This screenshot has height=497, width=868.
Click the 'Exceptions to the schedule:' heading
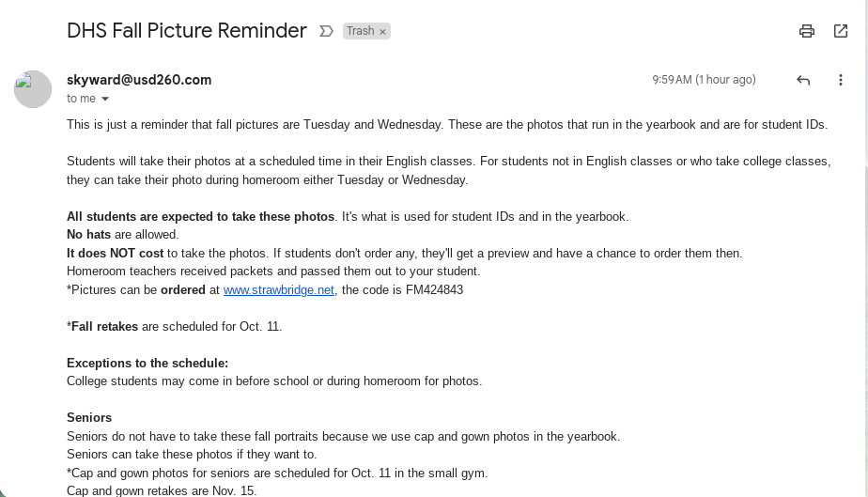point(147,363)
